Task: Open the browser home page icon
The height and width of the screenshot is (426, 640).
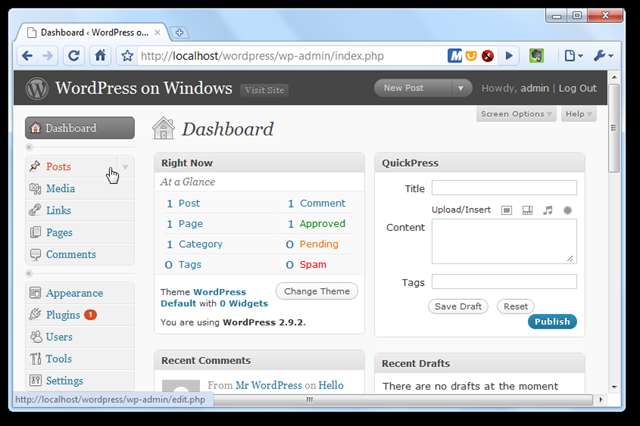Action: (x=100, y=55)
